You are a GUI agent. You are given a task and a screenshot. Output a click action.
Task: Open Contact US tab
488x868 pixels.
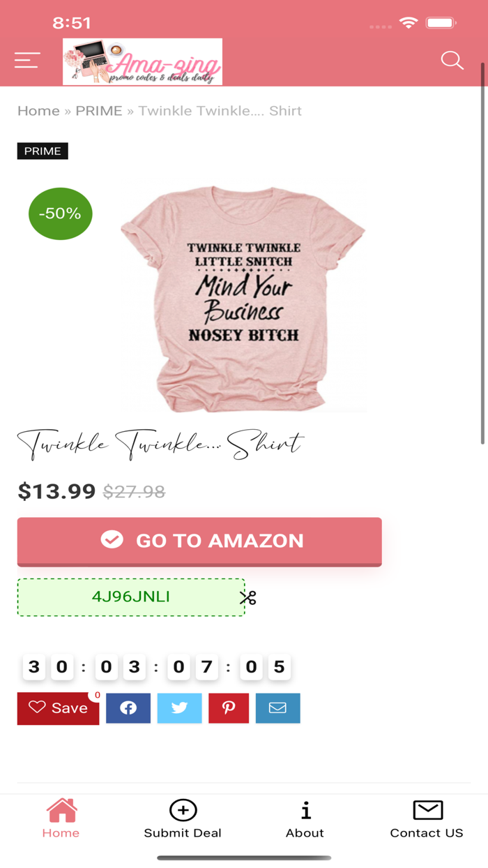coord(427,818)
